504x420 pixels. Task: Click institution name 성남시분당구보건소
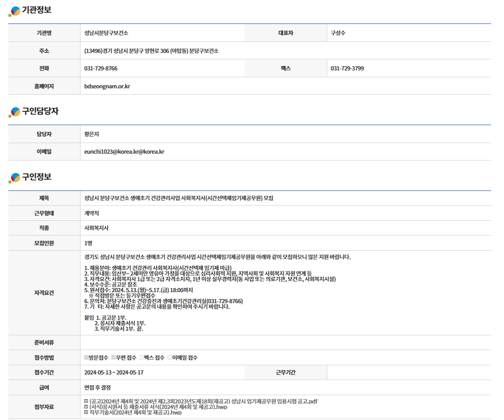pyautogui.click(x=106, y=33)
